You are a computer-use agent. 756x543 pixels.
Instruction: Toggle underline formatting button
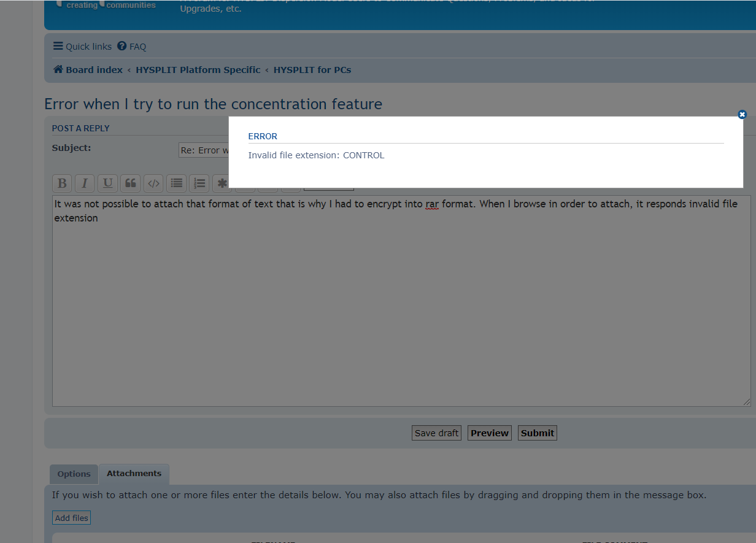(107, 183)
